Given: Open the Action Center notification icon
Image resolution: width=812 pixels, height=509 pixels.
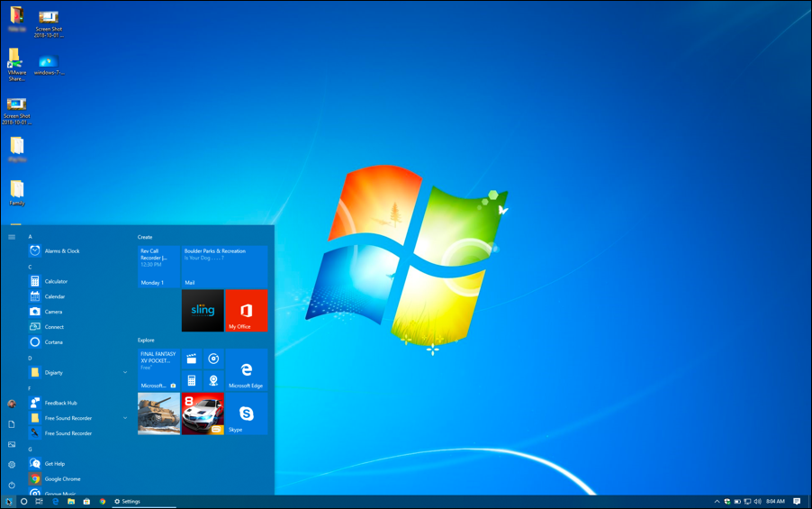Looking at the screenshot, I should [x=797, y=502].
